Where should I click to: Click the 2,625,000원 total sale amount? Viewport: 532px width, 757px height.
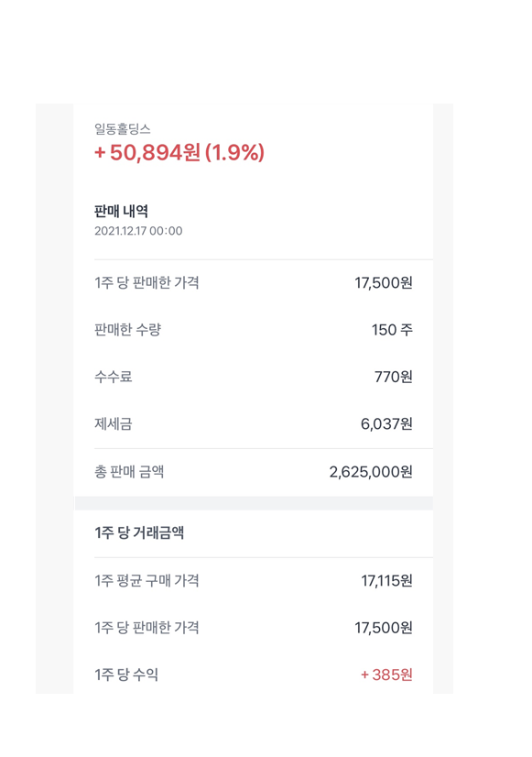[x=371, y=472]
